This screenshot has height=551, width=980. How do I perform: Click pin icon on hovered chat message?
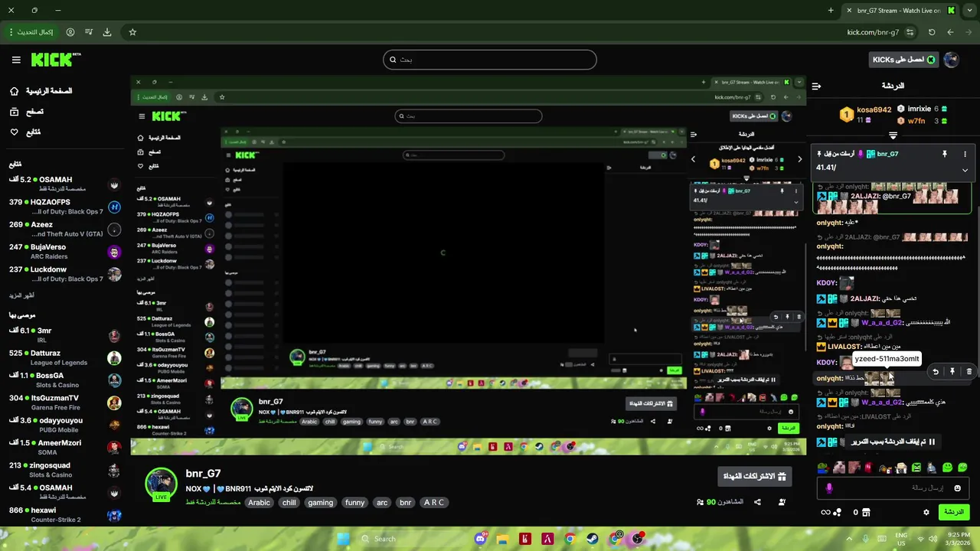(952, 371)
